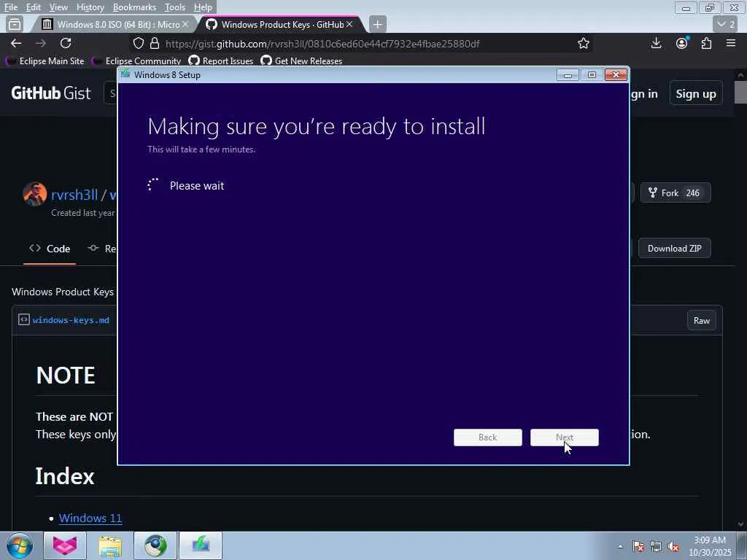Click the Back button in Windows 8 Setup
This screenshot has height=560, width=747.
tap(488, 437)
